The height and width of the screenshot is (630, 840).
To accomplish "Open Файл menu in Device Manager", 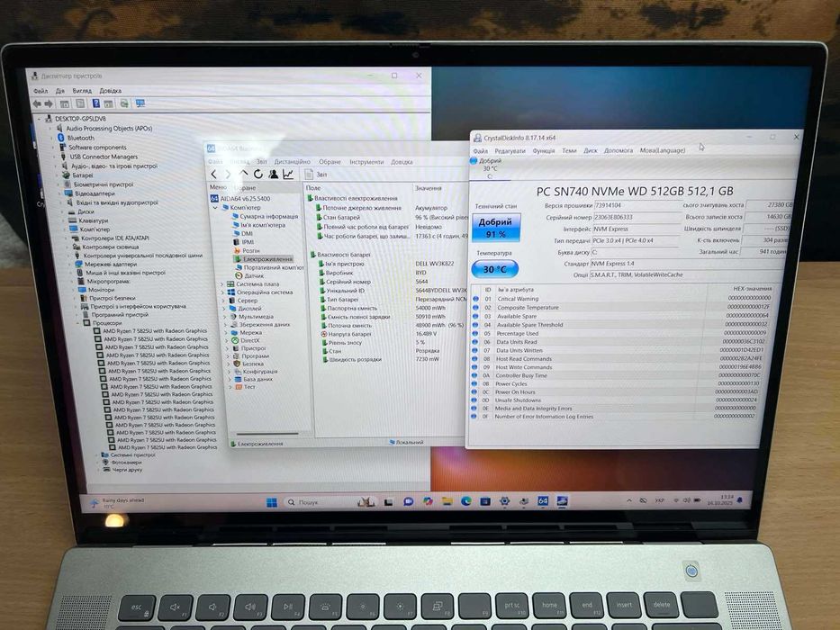I will pos(41,91).
